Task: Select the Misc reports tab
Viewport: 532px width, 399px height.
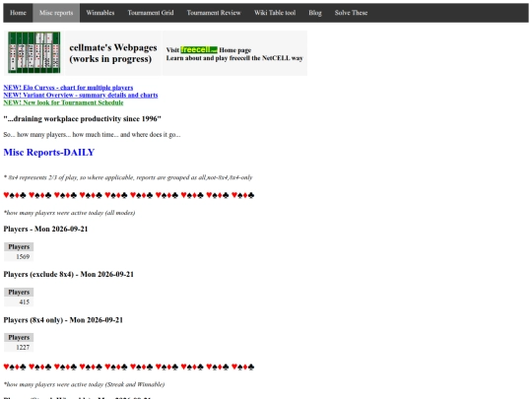Action: 56,13
